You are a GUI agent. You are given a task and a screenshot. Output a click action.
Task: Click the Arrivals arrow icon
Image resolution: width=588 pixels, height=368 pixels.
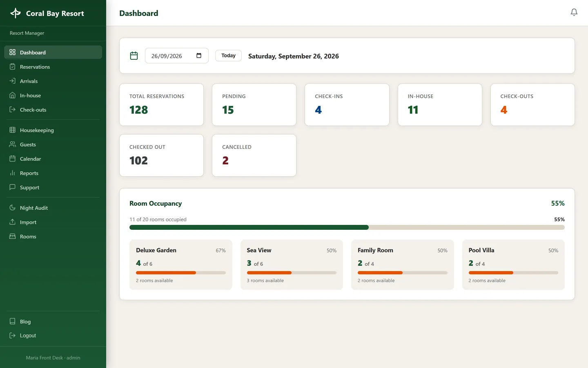tap(12, 81)
